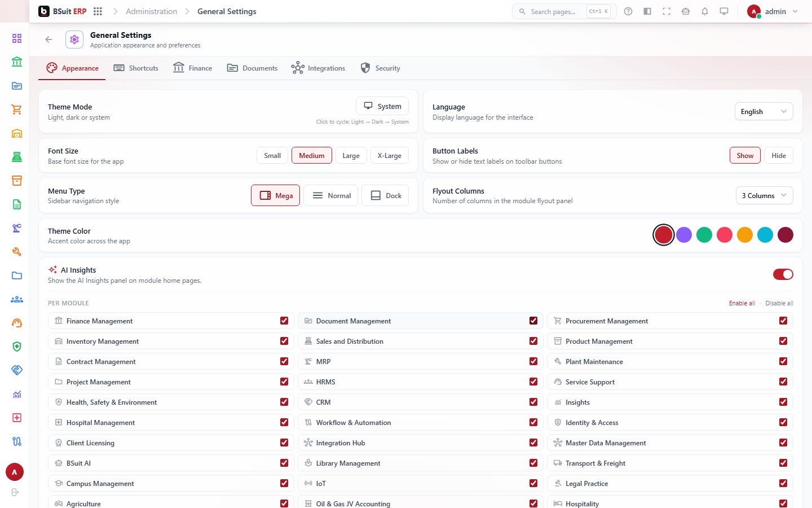The image size is (812, 508).
Task: Open the wrench plant maintenance sidebar icon
Action: pos(17,252)
